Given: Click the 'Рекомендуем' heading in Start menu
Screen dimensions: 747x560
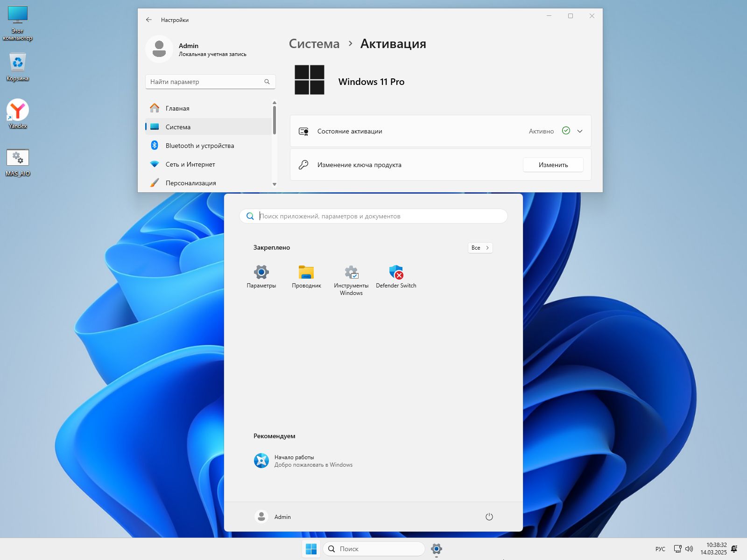Looking at the screenshot, I should point(275,436).
